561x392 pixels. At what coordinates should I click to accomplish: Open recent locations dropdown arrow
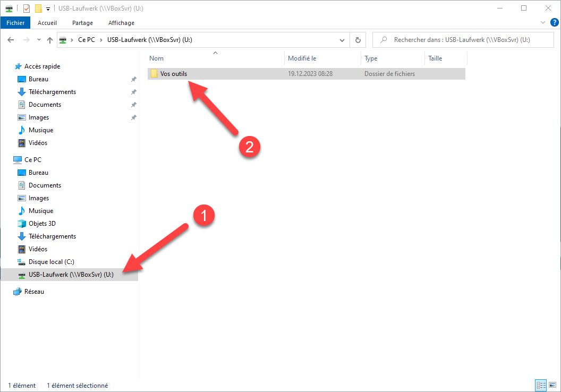[x=39, y=40]
